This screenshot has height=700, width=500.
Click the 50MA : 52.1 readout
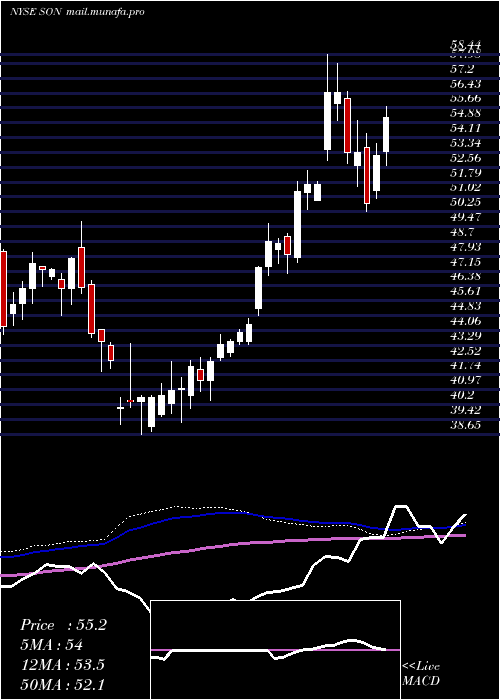(x=63, y=684)
